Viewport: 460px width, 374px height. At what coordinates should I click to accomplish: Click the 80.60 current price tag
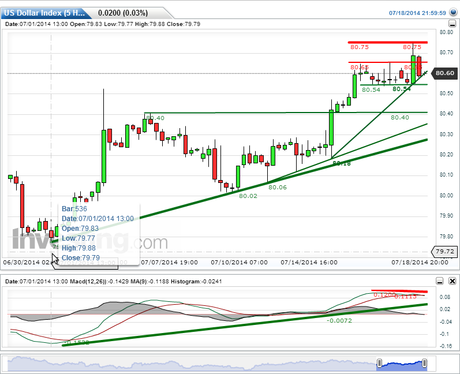point(445,73)
